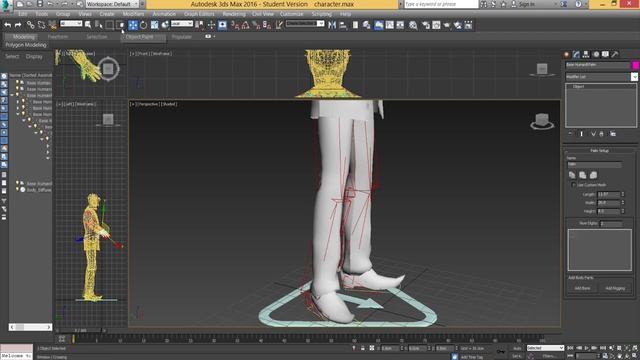Open the reference coordinate system dropdown
This screenshot has height=360, width=640.
pyautogui.click(x=182, y=24)
